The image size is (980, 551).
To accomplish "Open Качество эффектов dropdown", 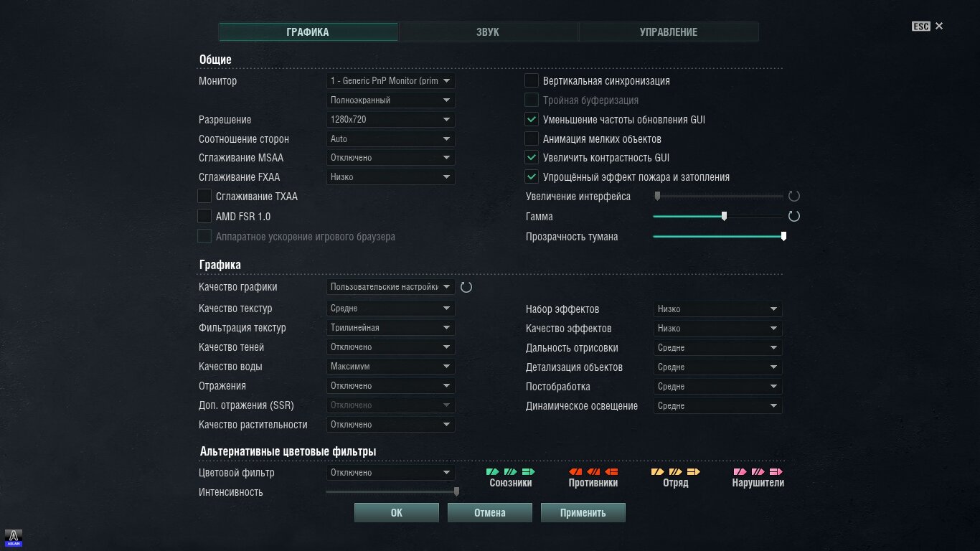I will (x=718, y=329).
